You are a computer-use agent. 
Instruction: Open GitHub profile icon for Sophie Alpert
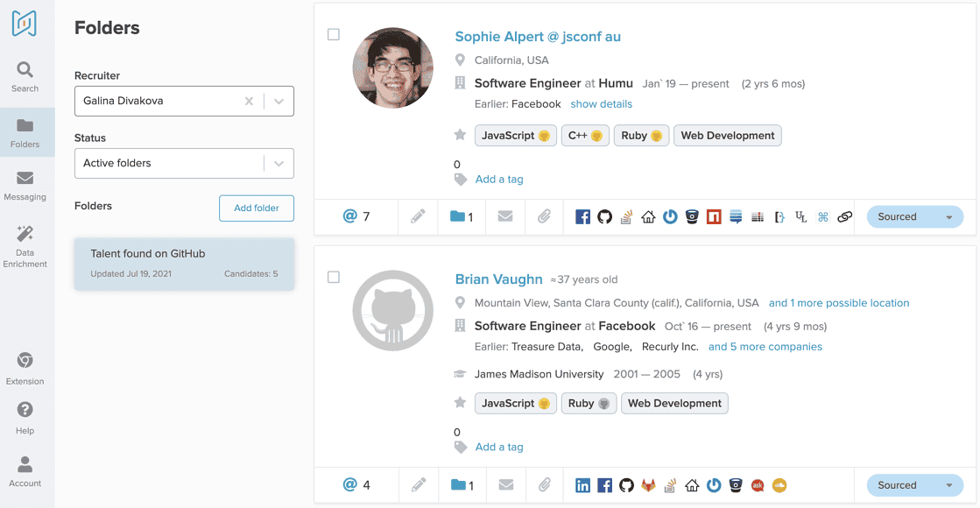604,217
